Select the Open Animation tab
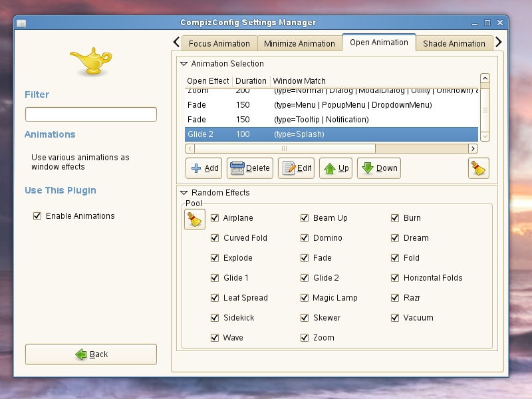Viewport: 532px width, 399px height. pyautogui.click(x=379, y=43)
